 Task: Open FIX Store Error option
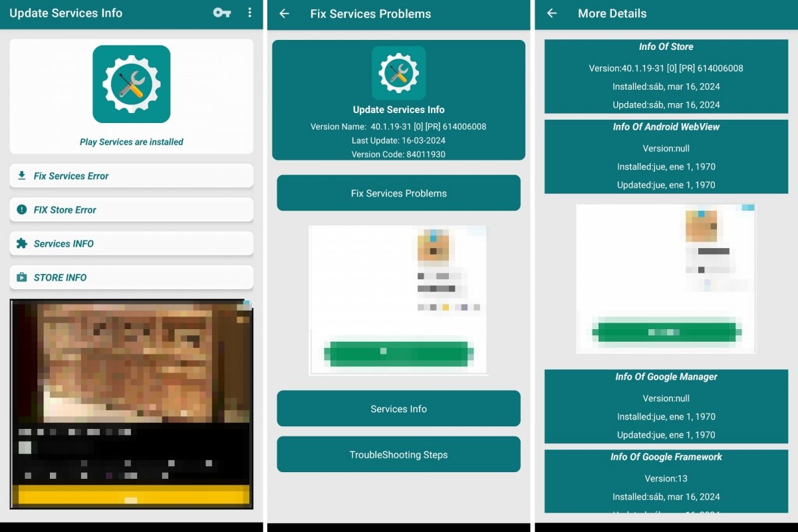(x=132, y=209)
